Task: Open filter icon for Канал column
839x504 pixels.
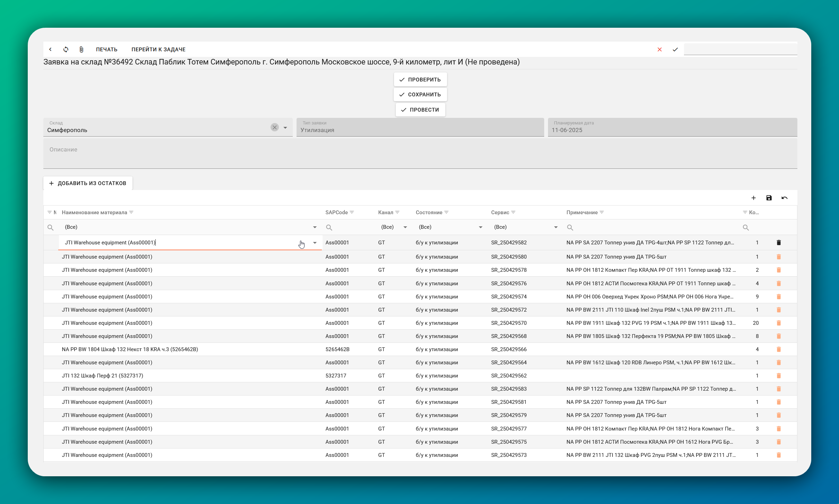Action: [x=397, y=212]
